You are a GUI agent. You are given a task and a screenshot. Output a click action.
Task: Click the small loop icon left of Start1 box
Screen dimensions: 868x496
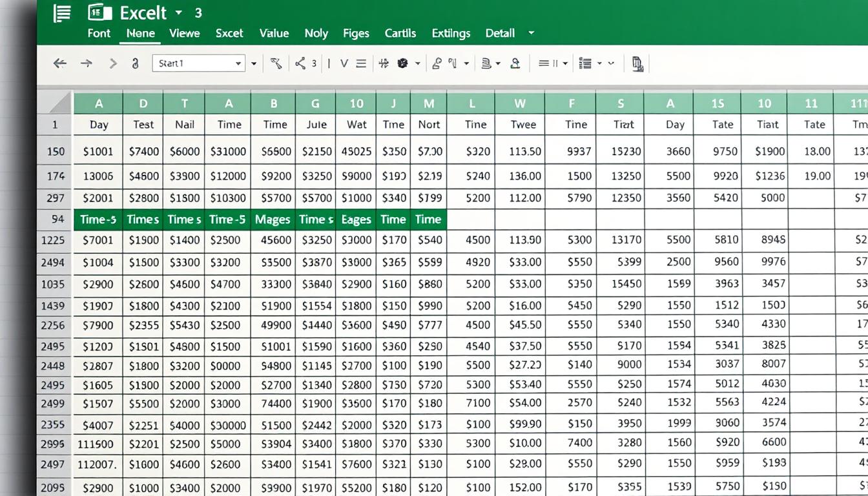click(135, 63)
